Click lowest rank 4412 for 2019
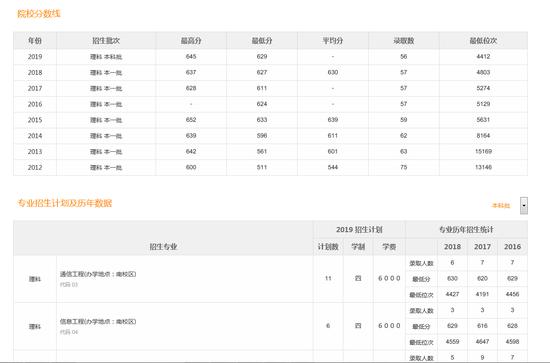 point(483,56)
